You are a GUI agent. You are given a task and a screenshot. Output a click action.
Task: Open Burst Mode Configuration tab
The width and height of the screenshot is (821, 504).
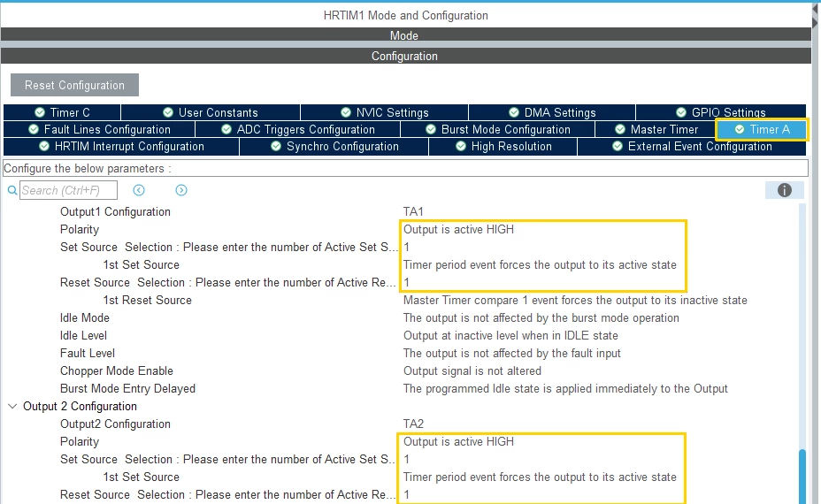pyautogui.click(x=498, y=129)
